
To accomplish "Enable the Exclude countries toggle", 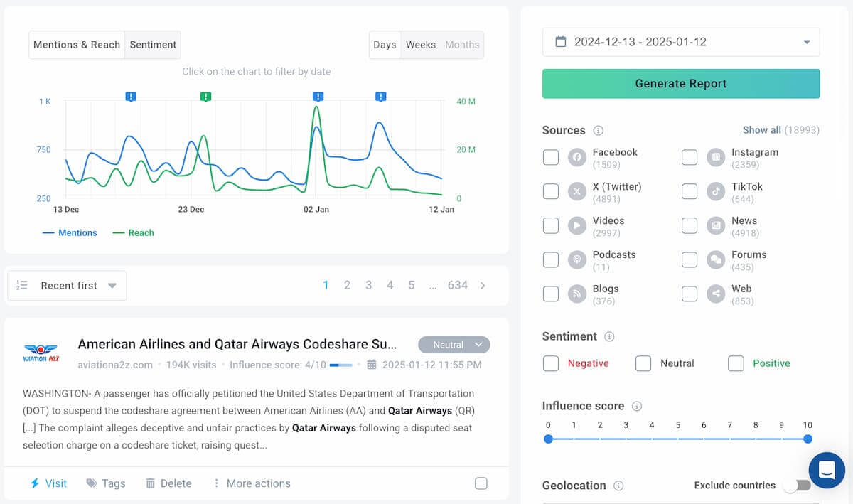I will pos(798,485).
